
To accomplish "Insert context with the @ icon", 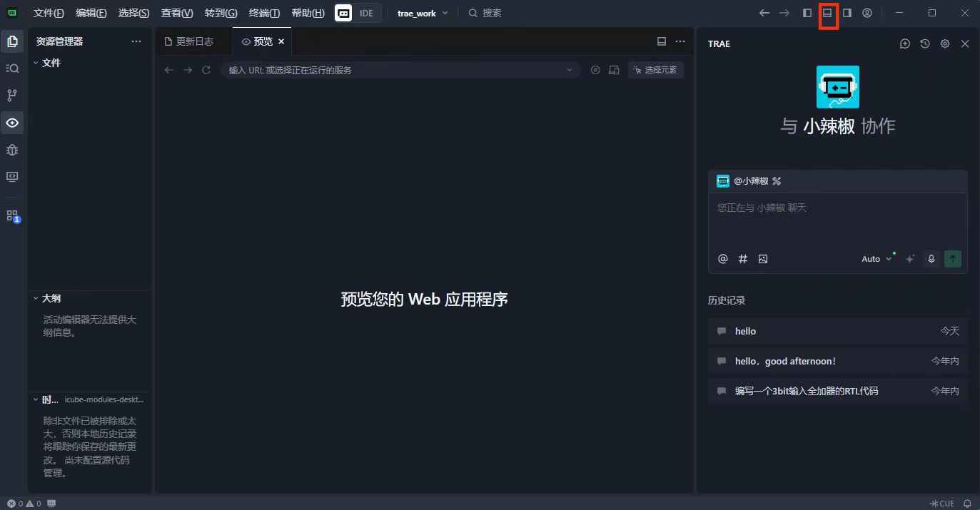I will (x=722, y=259).
